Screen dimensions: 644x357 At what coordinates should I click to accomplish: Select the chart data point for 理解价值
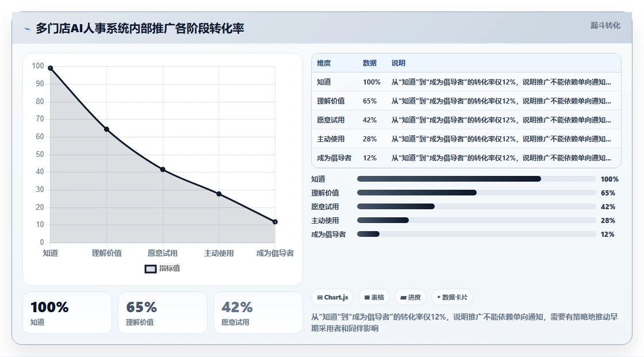(107, 129)
